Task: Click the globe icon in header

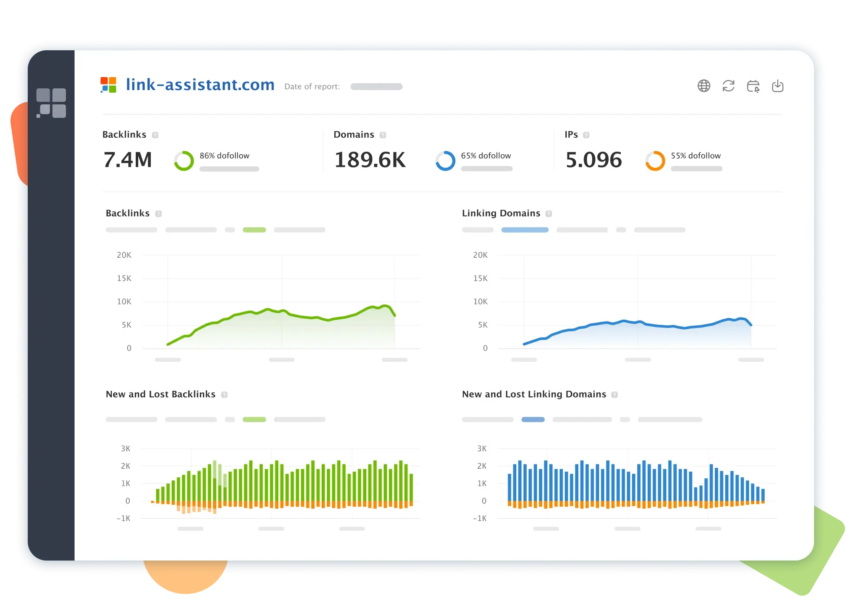Action: pos(704,86)
